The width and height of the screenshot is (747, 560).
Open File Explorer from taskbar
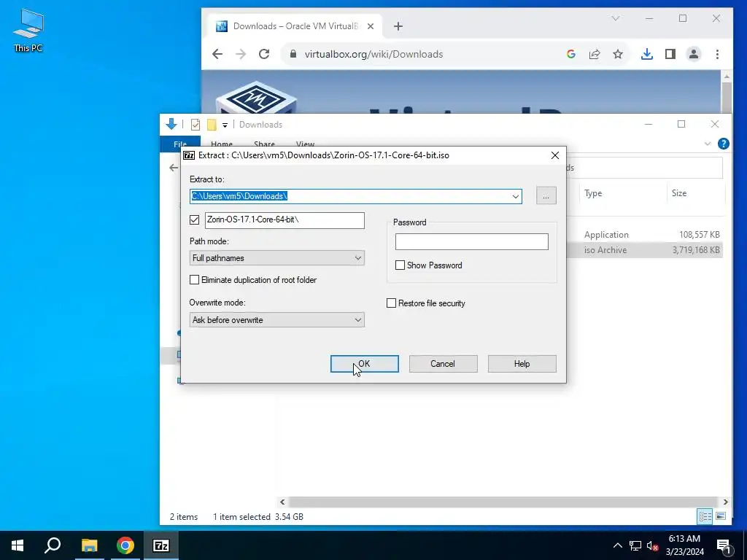[89, 545]
